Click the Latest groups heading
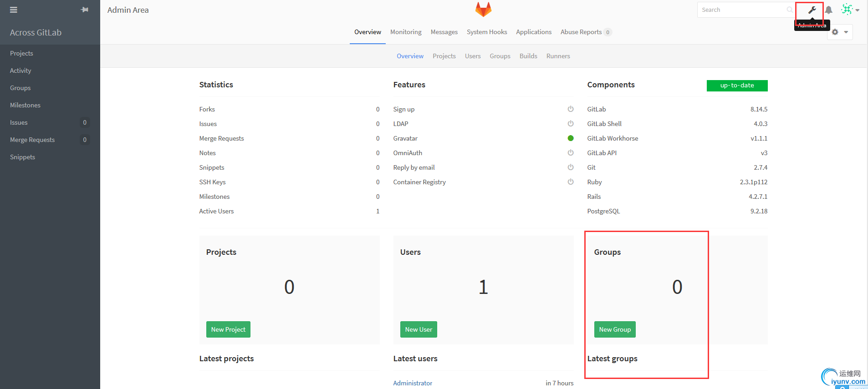Image resolution: width=868 pixels, height=389 pixels. (612, 359)
